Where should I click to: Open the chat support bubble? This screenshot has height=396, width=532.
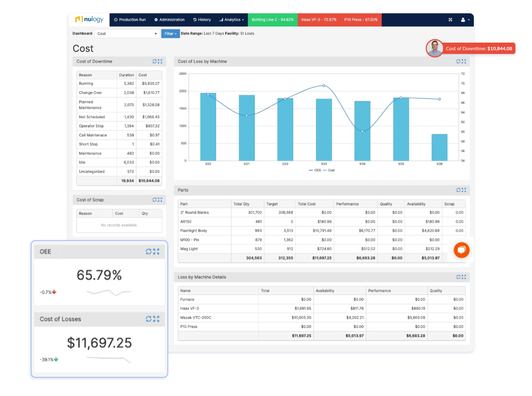point(461,250)
